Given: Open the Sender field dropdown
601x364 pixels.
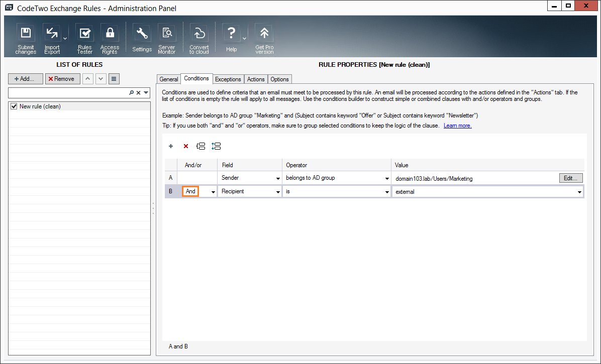Looking at the screenshot, I should click(x=278, y=178).
